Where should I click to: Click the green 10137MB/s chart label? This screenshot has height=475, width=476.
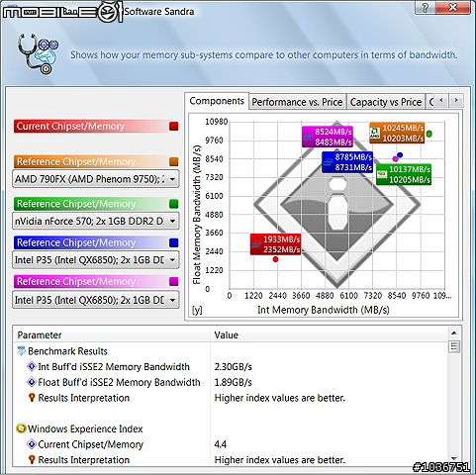404,174
